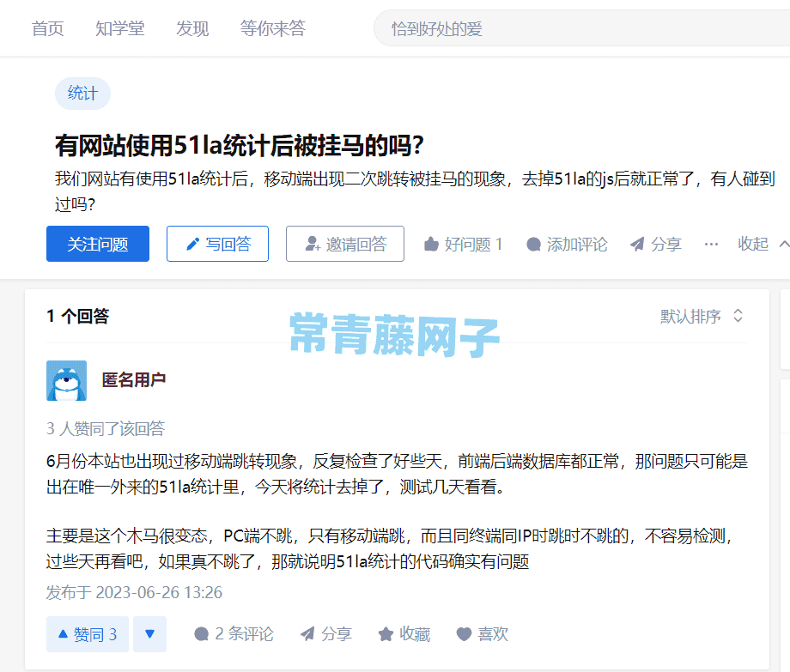Open the 知学堂 navigation item

coord(120,28)
